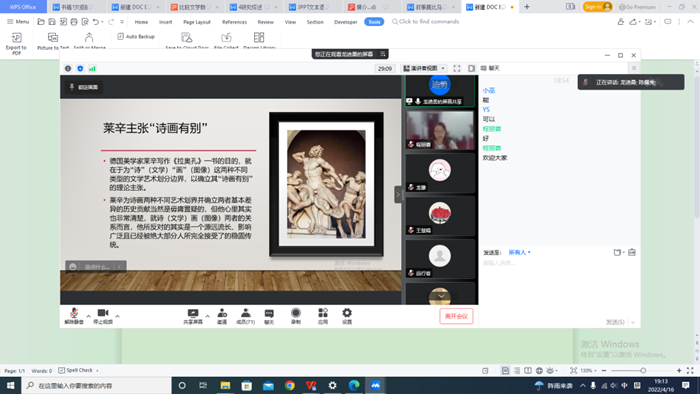Expand more participants with the down chevron
This screenshot has width=700, height=394.
[441, 297]
